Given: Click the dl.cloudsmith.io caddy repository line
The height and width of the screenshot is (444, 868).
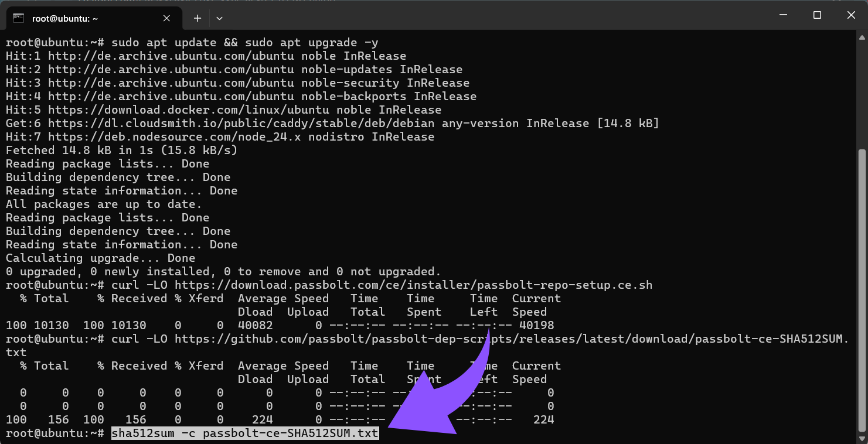Looking at the screenshot, I should point(332,123).
